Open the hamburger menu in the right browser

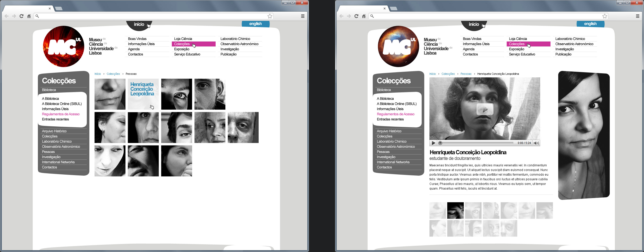click(638, 16)
